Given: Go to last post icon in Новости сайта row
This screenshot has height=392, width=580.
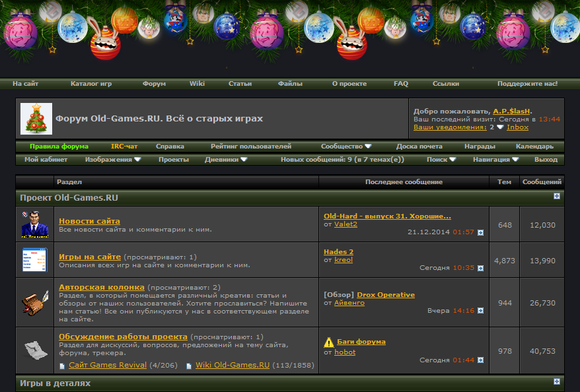Looking at the screenshot, I should tap(480, 232).
